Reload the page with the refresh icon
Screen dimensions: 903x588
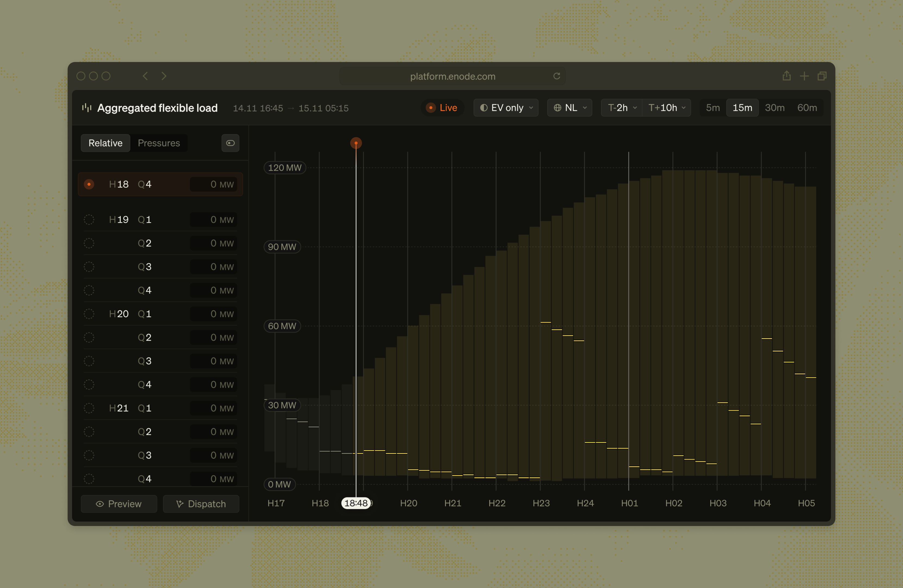(557, 76)
